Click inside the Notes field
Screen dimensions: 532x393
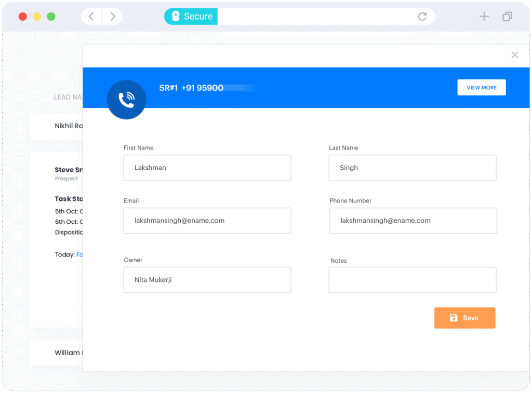[412, 280]
